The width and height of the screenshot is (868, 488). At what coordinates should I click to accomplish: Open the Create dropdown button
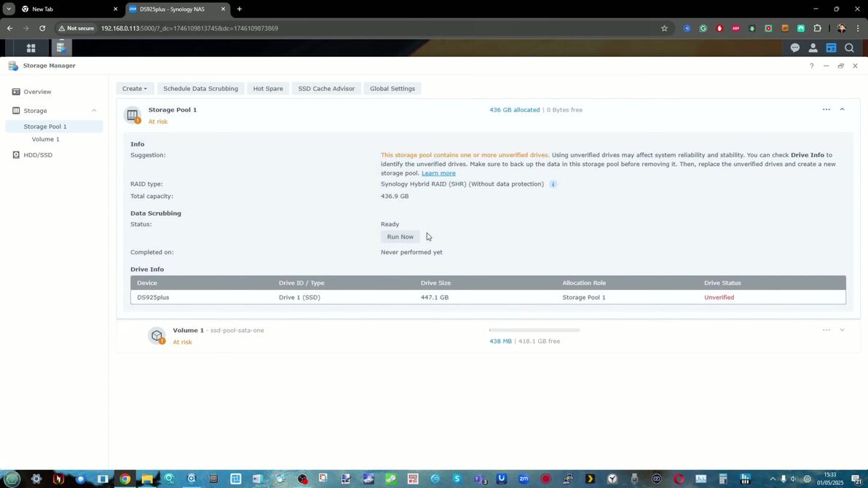(135, 89)
